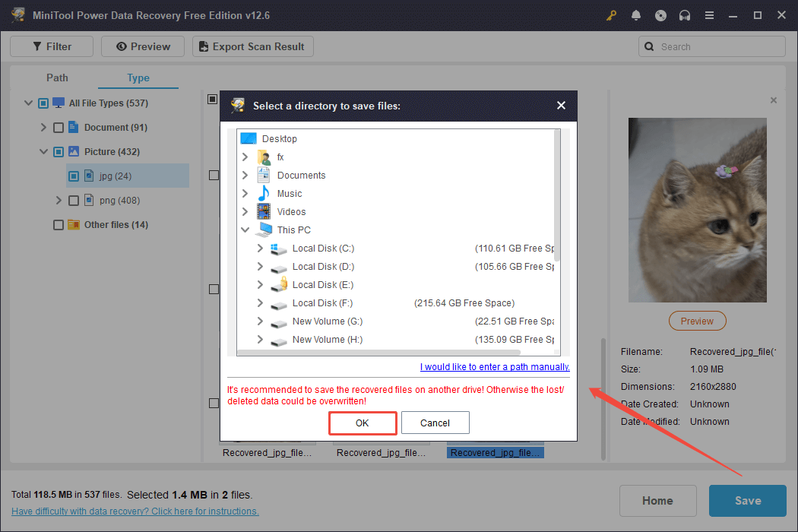
Task: Confirm with the OK button
Action: [363, 423]
